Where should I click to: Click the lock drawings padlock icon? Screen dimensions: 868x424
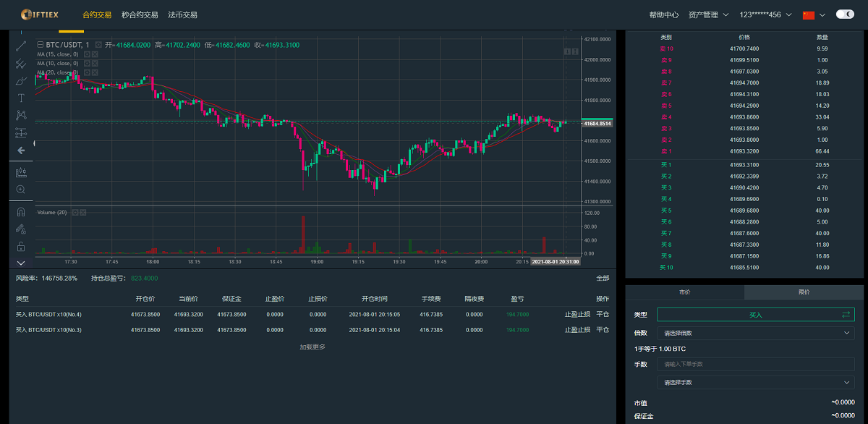pos(20,247)
